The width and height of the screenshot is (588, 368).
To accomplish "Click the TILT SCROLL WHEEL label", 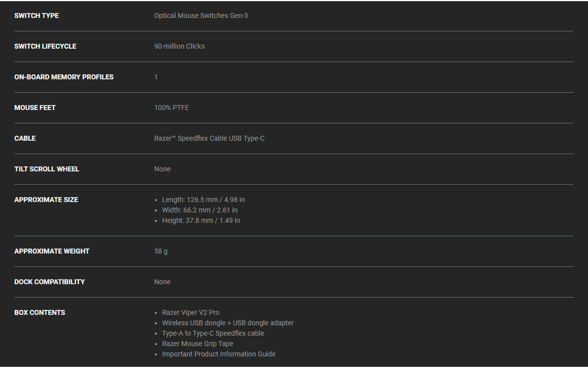I will (47, 169).
